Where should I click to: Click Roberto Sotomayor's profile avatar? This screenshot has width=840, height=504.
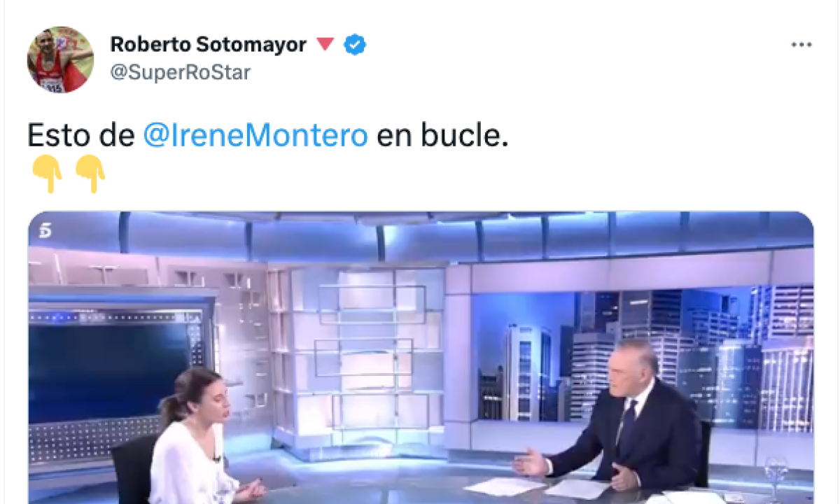60,60
